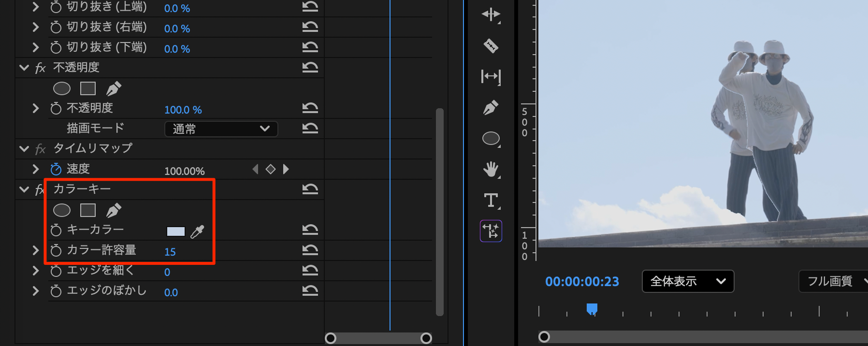Image resolution: width=868 pixels, height=346 pixels.
Task: Toggle stopwatch for エッジのぼかし
Action: (56, 291)
